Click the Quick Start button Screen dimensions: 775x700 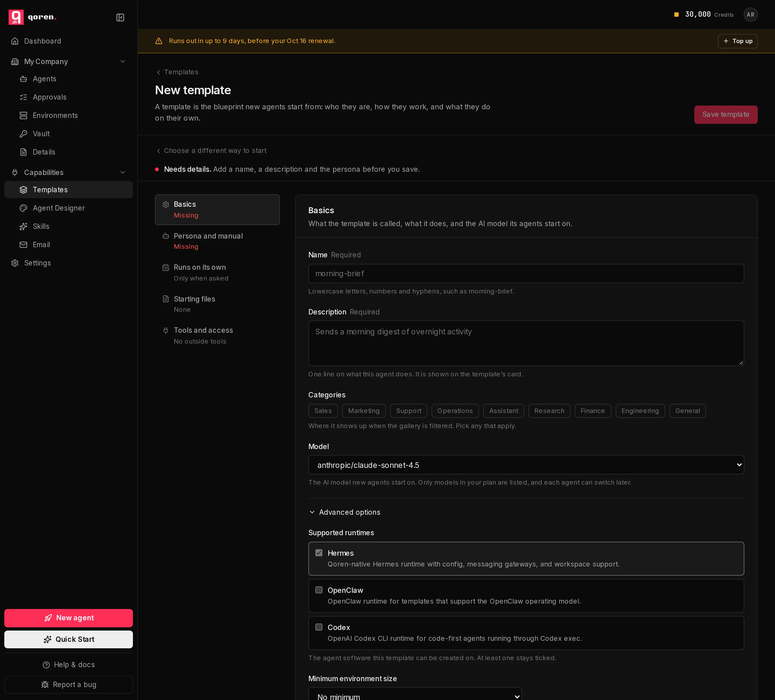pyautogui.click(x=68, y=639)
